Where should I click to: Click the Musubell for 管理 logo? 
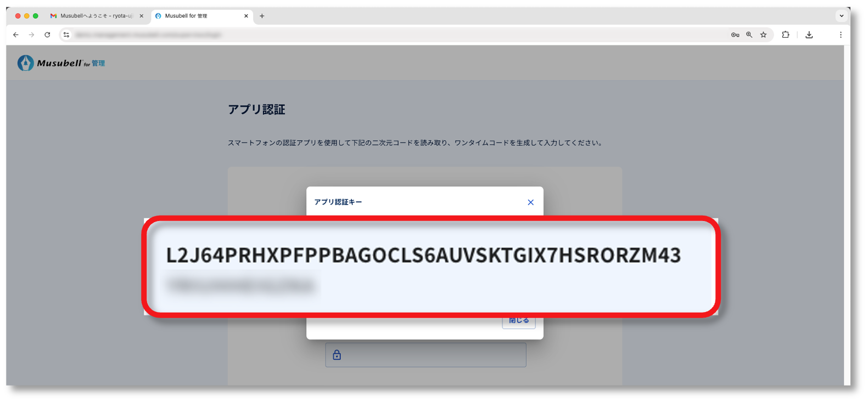click(x=61, y=63)
